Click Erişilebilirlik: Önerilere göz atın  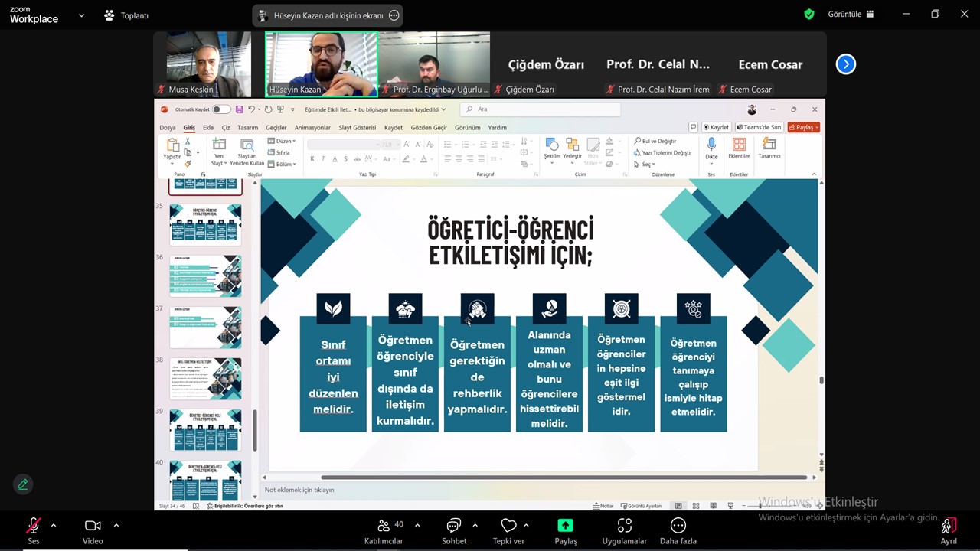click(x=245, y=506)
